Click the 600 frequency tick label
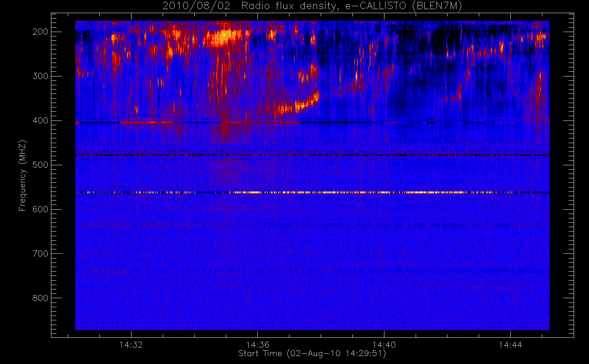The width and height of the screenshot is (589, 364). [x=40, y=209]
